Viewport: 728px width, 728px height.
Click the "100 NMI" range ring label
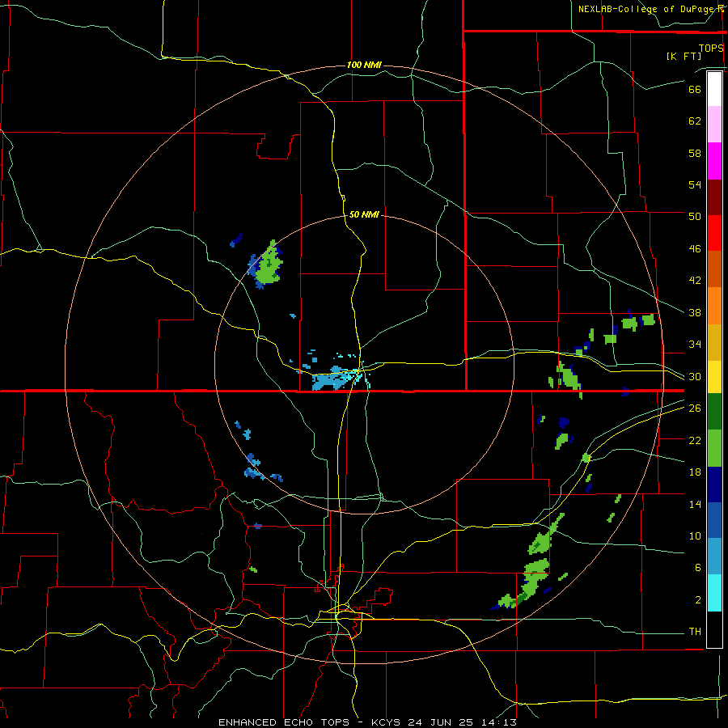364,65
